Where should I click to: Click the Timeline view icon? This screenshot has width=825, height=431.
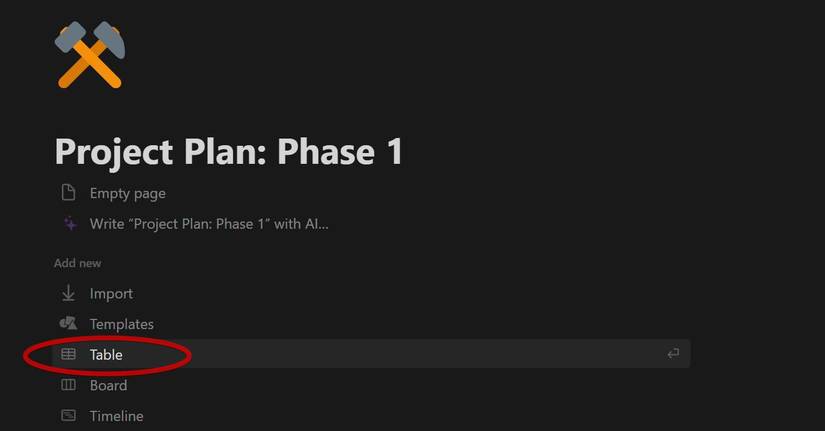(x=68, y=416)
